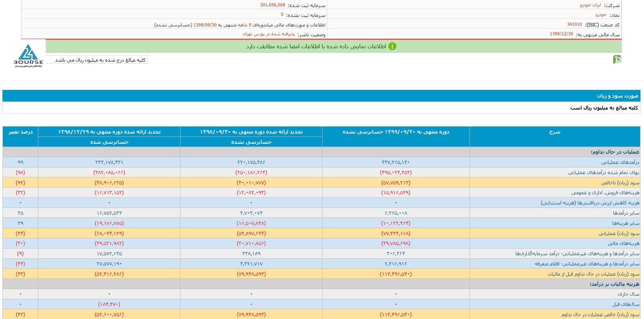Click percent change value (۹۲)

[x=20, y=183]
